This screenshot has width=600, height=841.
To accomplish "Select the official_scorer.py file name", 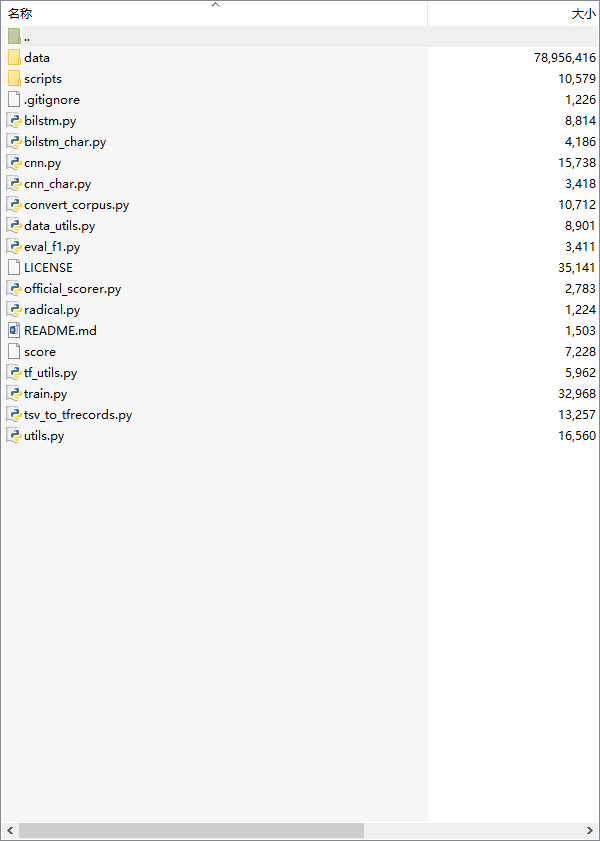I will [x=72, y=289].
